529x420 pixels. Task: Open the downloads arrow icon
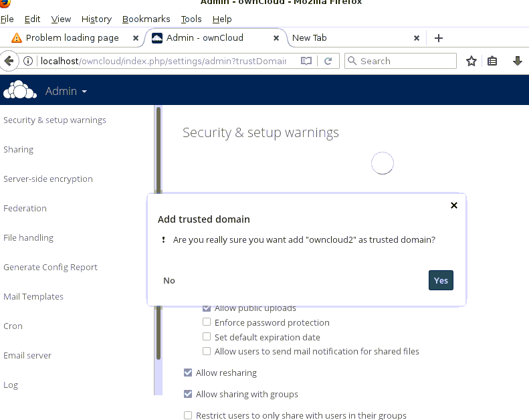pos(518,61)
